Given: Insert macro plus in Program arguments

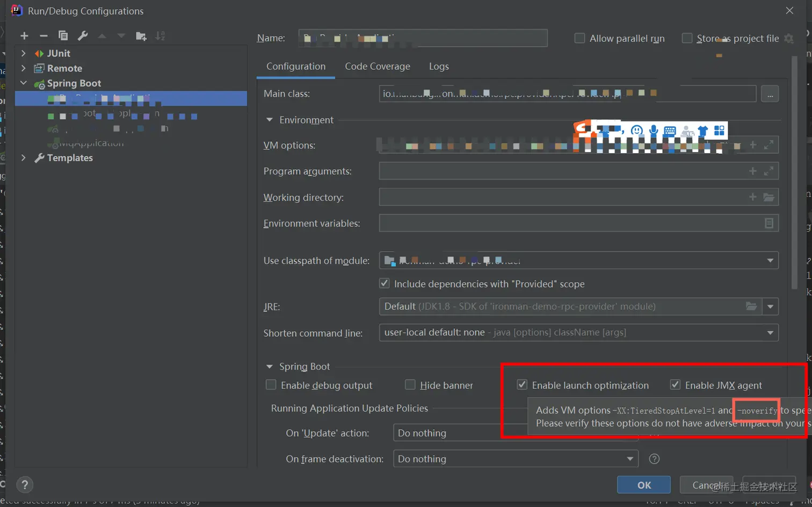Looking at the screenshot, I should click(x=753, y=171).
